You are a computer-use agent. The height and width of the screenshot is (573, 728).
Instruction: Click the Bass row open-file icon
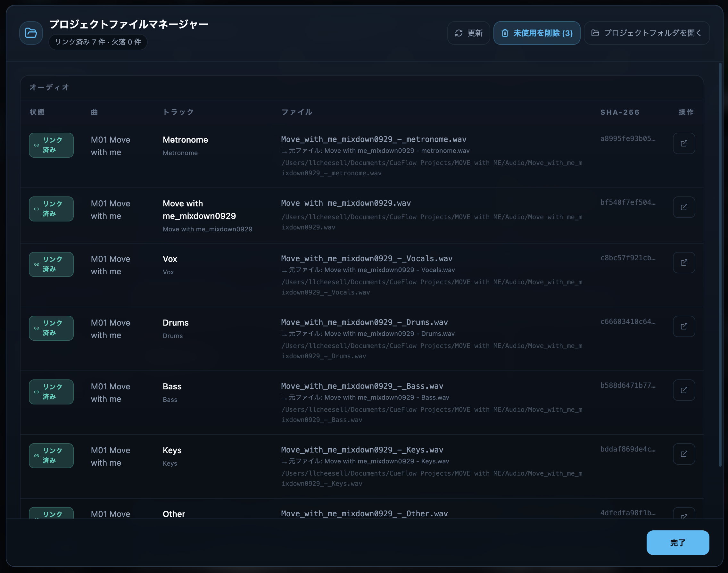(x=684, y=390)
